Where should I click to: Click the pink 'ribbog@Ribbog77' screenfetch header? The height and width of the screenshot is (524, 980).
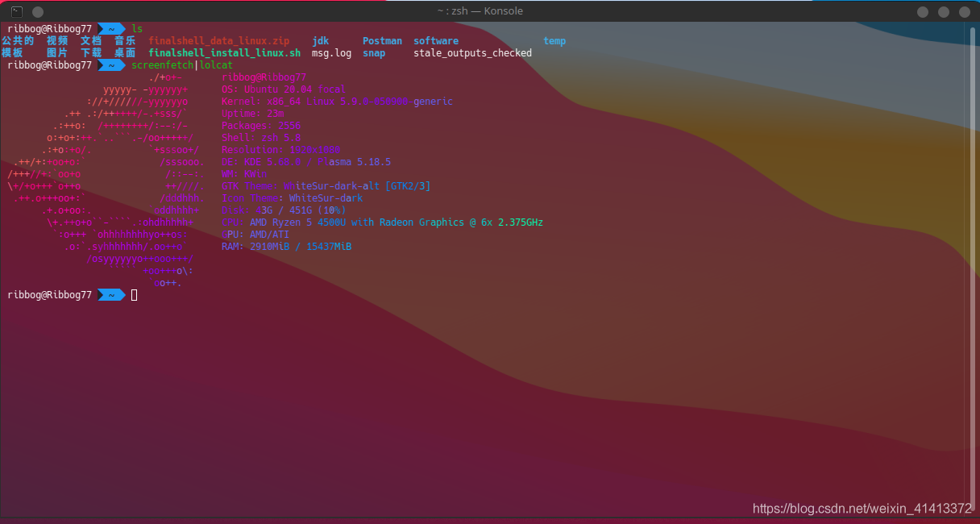pyautogui.click(x=264, y=77)
